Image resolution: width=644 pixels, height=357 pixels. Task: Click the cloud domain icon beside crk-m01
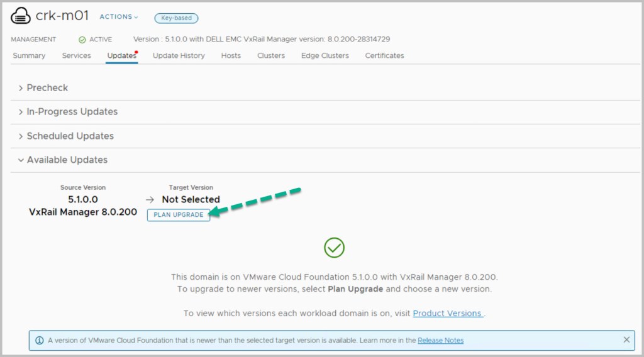tap(21, 16)
